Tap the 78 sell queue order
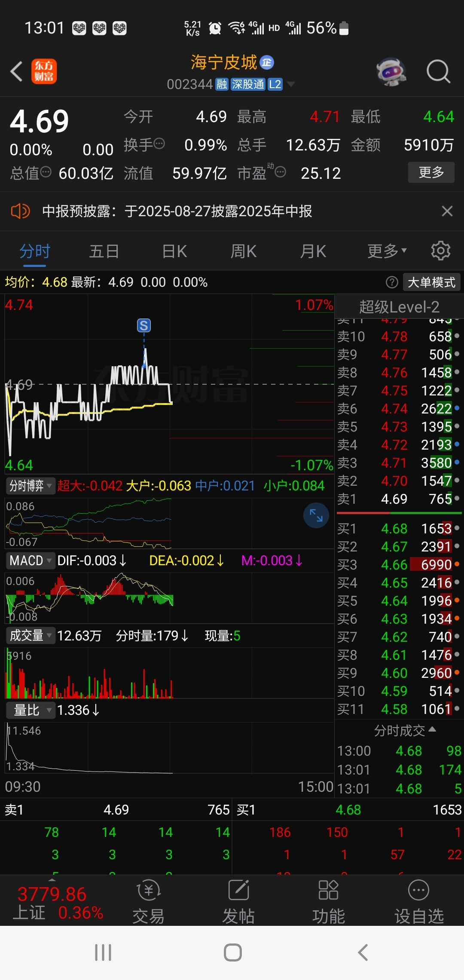This screenshot has width=464, height=980. pos(52,833)
